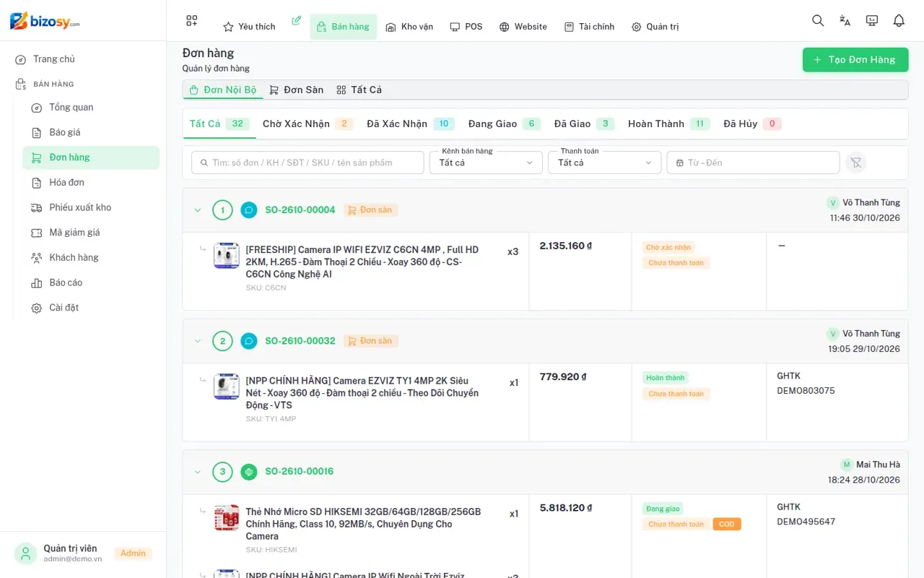This screenshot has height=578, width=924.
Task: Filter by Chờ Xác Nhận status tab
Action: 308,124
